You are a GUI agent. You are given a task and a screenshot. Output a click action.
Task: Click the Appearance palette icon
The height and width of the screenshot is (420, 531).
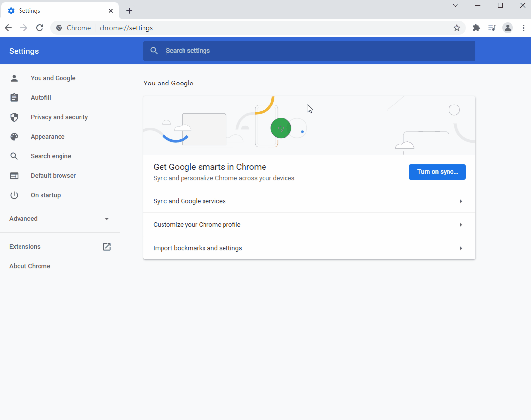(14, 137)
